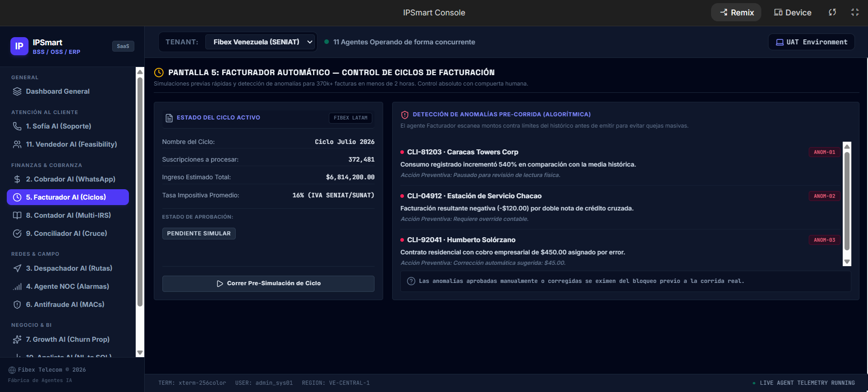The height and width of the screenshot is (392, 868).
Task: Click the send icon beside Despachador AI
Action: tap(17, 268)
